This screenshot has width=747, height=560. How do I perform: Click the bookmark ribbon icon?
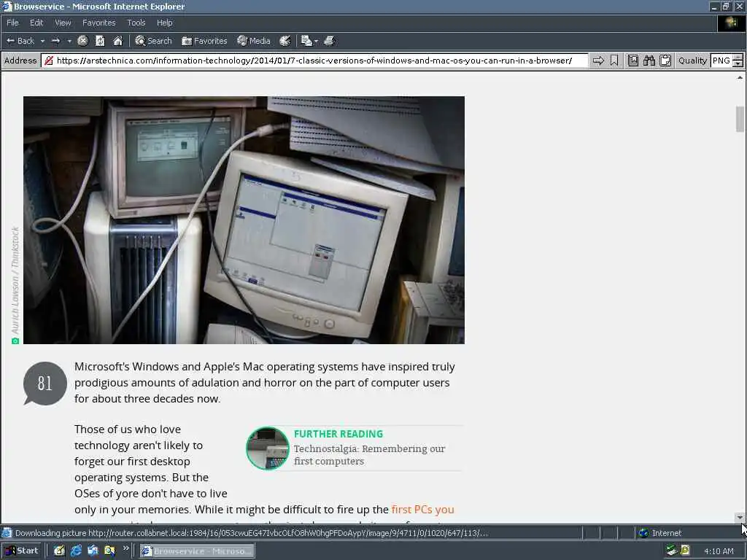614,61
